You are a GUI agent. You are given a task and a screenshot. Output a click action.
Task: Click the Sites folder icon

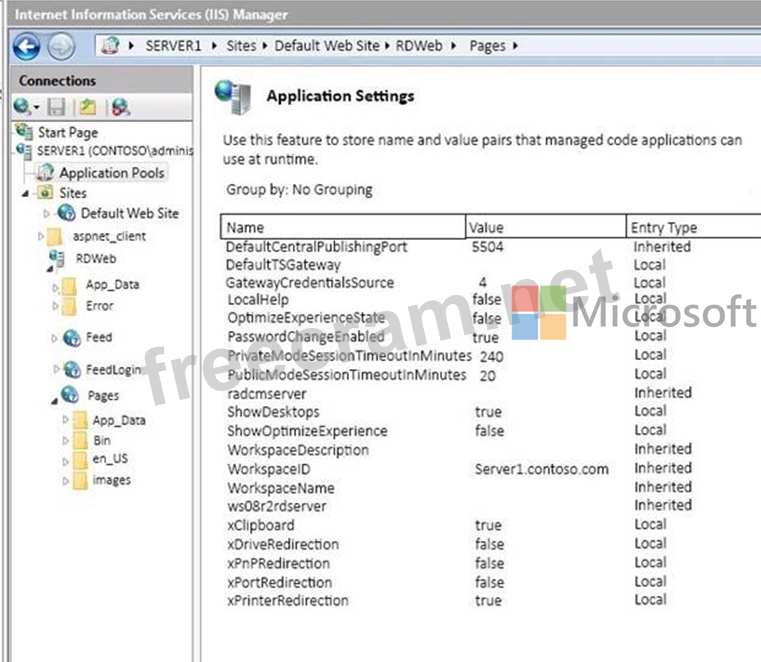(45, 193)
